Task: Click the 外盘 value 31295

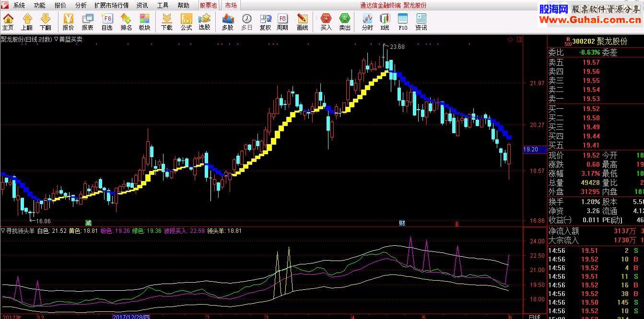Action: click(590, 192)
